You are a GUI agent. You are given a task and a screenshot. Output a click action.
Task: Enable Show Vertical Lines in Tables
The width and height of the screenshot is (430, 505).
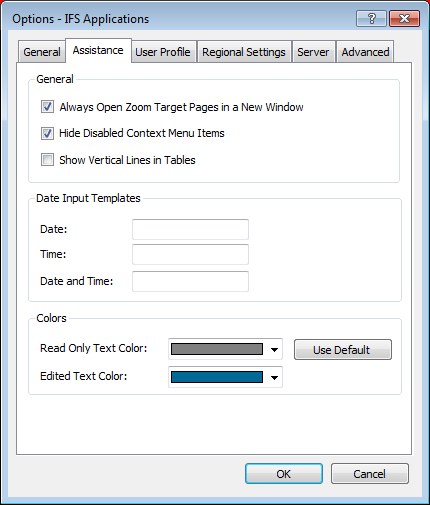tap(47, 160)
